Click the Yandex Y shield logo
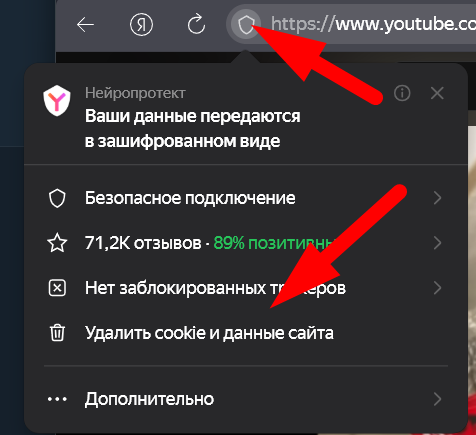This screenshot has width=476, height=435. [x=57, y=100]
